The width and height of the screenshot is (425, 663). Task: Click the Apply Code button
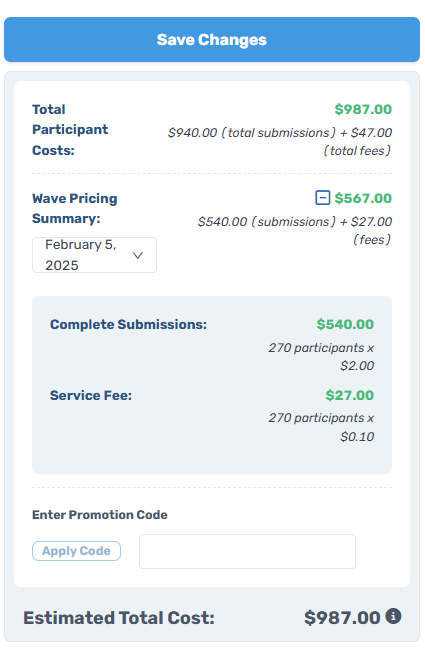[77, 551]
